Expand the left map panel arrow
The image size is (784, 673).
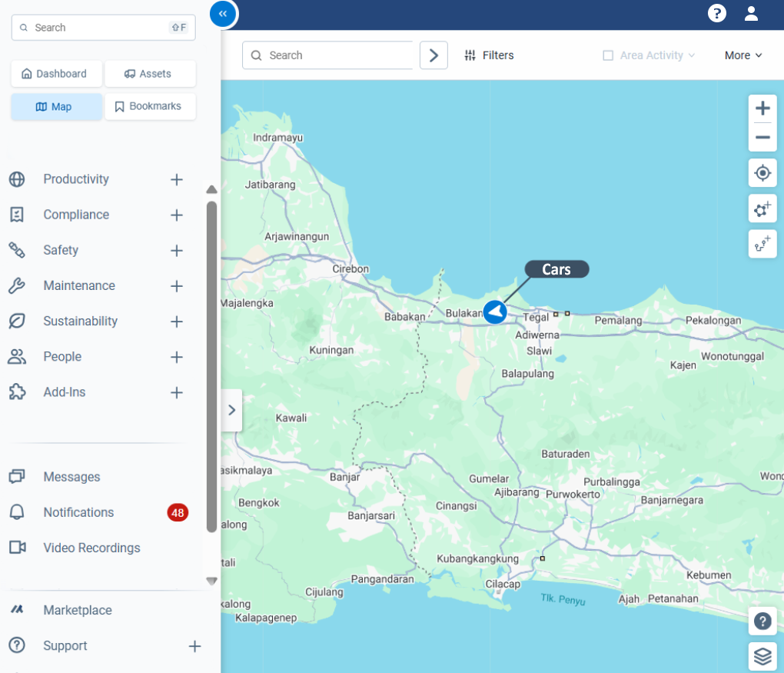(x=232, y=410)
